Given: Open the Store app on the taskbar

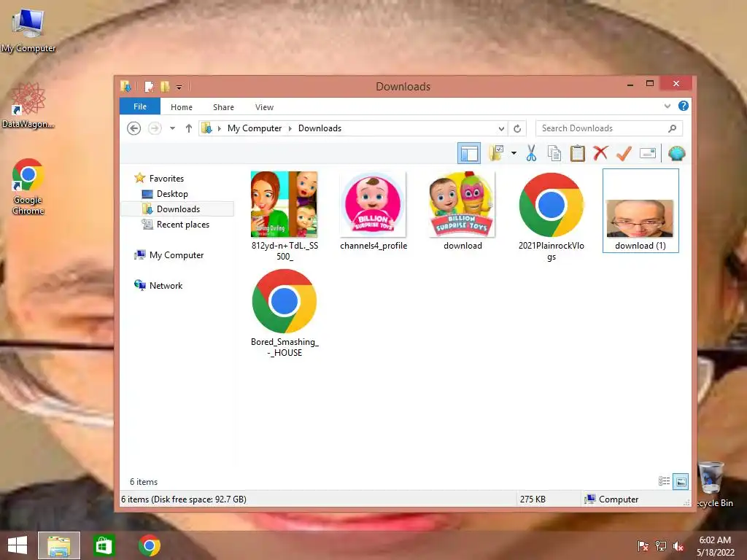Looking at the screenshot, I should pos(104,545).
